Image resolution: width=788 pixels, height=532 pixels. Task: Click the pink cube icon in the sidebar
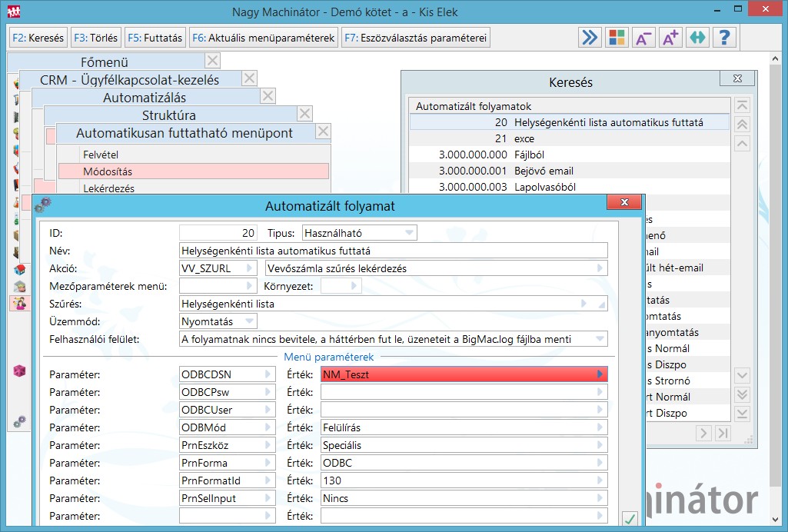point(20,371)
